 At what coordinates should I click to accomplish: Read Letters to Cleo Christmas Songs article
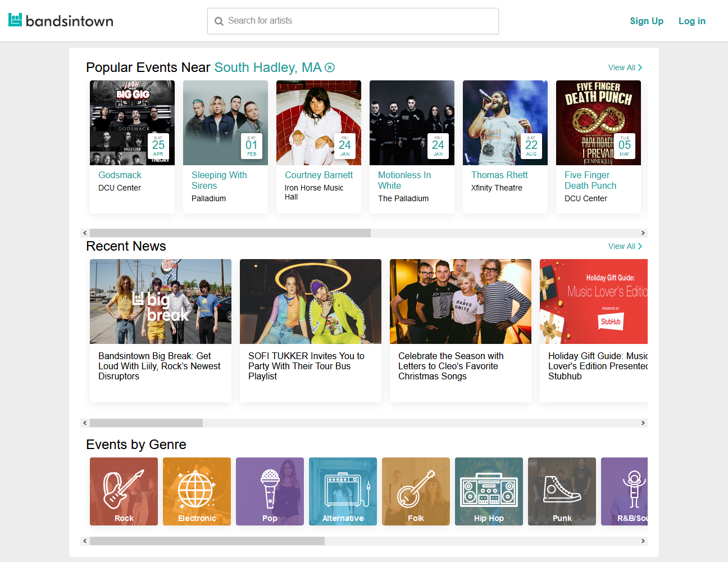(x=451, y=366)
